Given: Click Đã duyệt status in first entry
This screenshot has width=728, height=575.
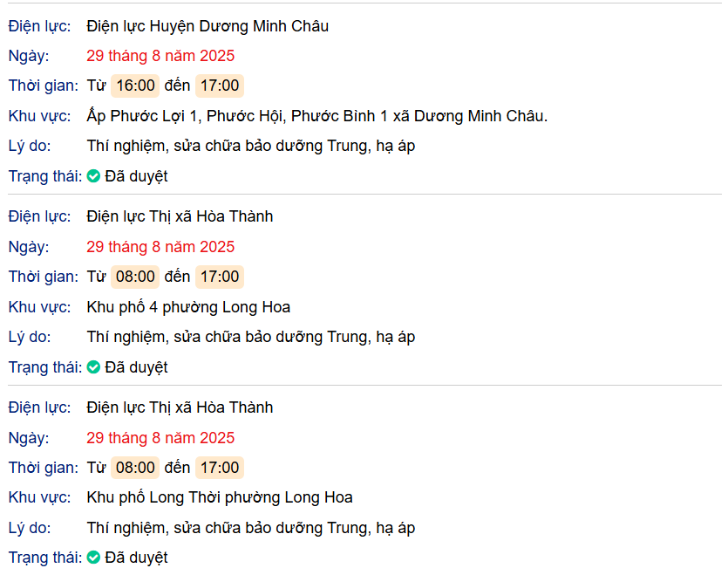Looking at the screenshot, I should pyautogui.click(x=136, y=176).
